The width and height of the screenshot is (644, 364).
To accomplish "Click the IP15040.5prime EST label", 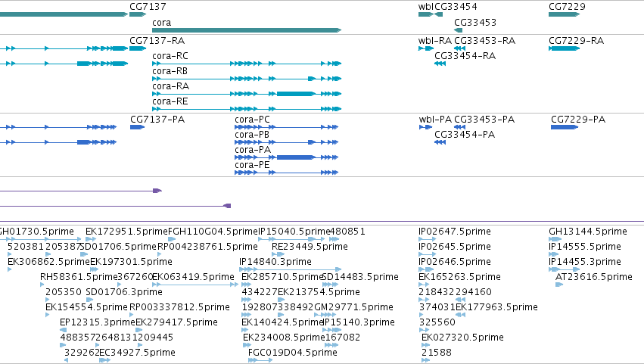I will [294, 232].
